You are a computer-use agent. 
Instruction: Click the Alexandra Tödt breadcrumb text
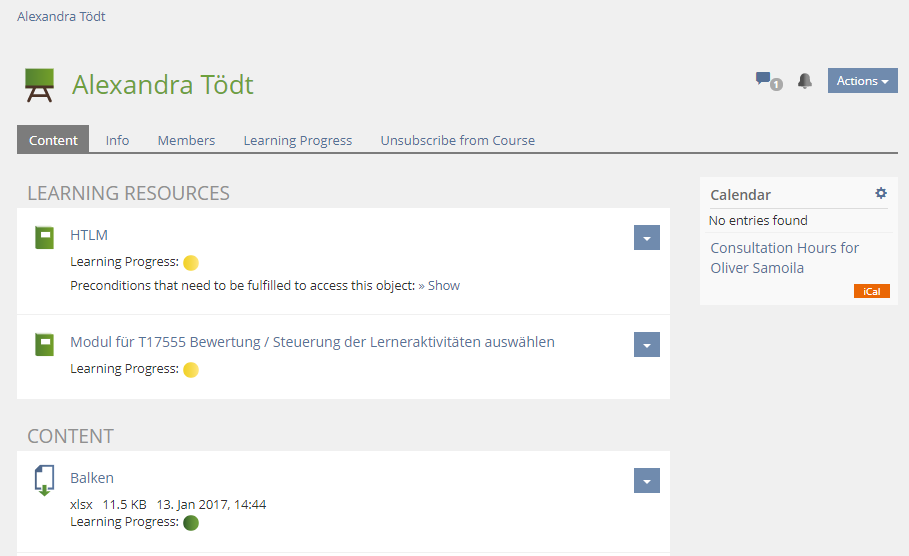pyautogui.click(x=61, y=16)
